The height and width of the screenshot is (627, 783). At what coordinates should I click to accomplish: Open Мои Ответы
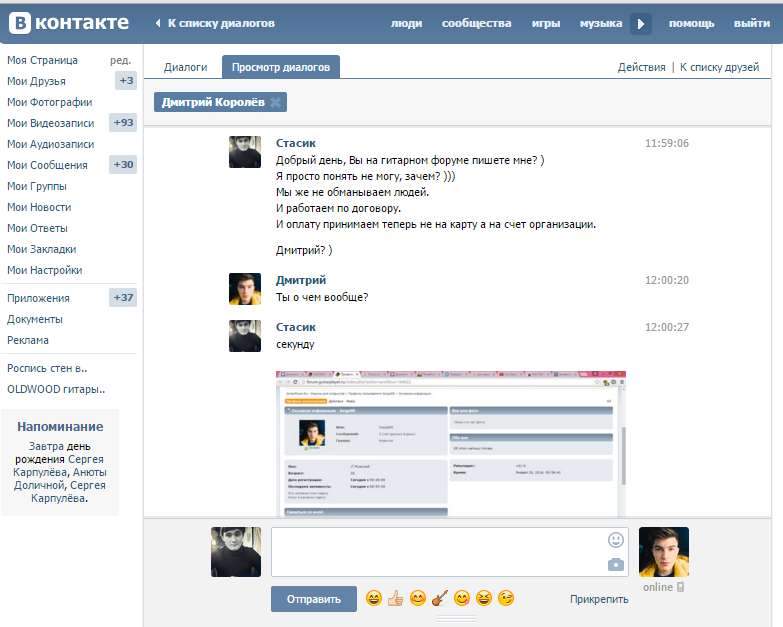pos(37,228)
